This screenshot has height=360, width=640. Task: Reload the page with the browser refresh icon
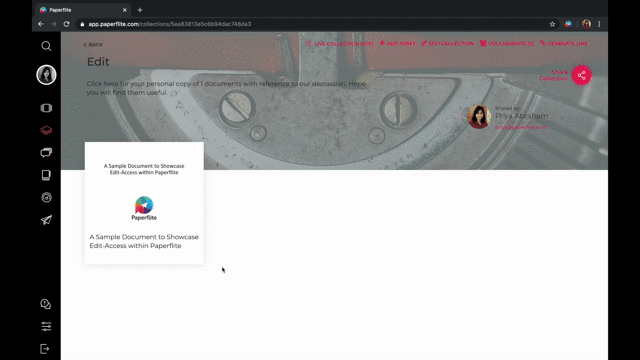pyautogui.click(x=67, y=24)
